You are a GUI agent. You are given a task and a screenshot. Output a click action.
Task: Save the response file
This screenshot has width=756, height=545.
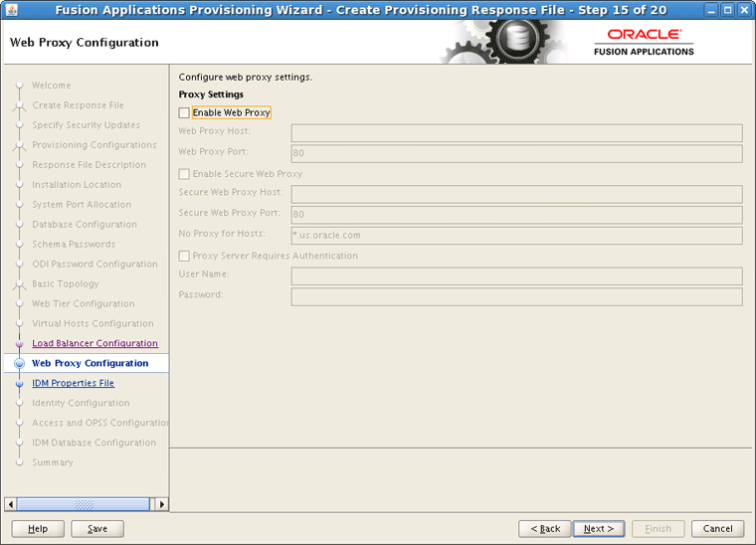(x=97, y=529)
